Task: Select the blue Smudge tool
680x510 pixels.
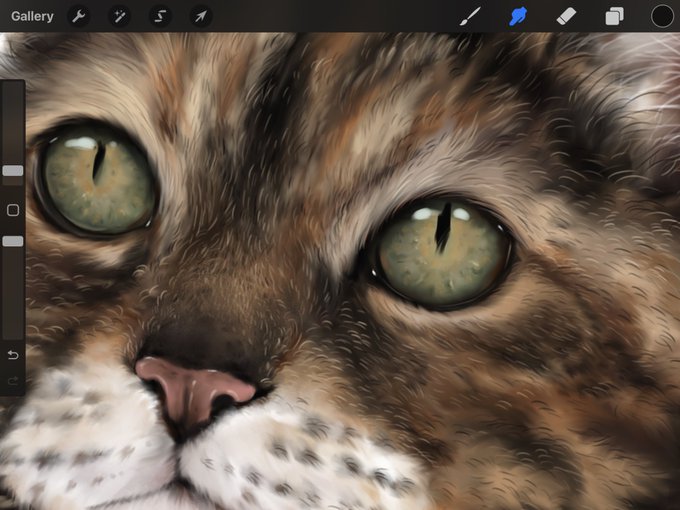Action: 518,16
